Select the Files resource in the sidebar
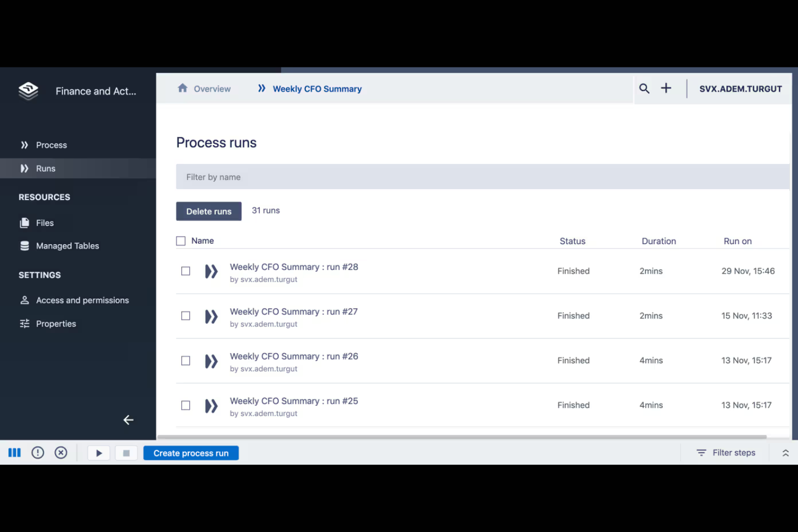Screen dimensions: 798x532 [45, 223]
